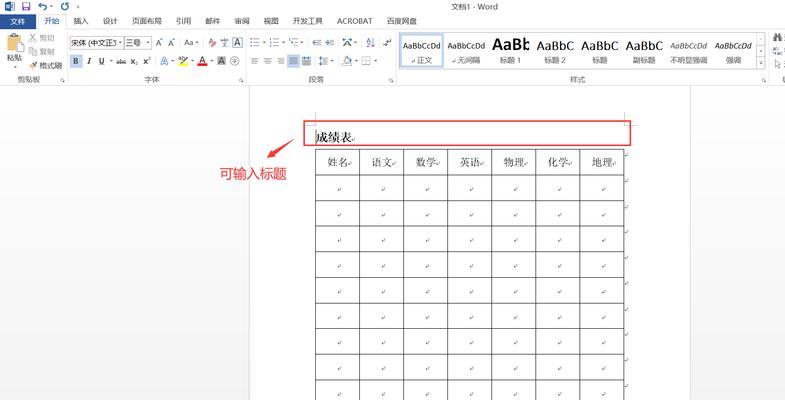The width and height of the screenshot is (785, 400).
Task: Click the Enclosed Character icon
Action: (x=234, y=61)
